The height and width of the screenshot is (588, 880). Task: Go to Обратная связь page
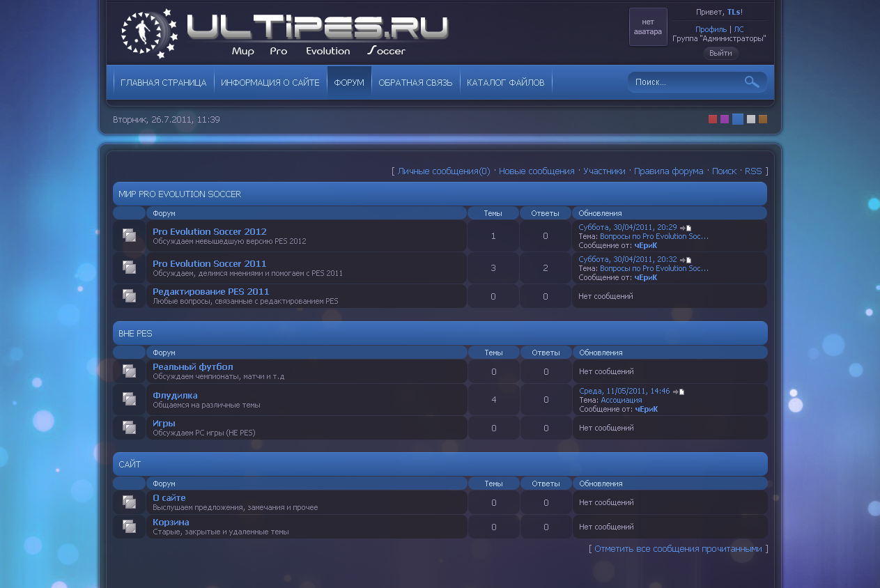[415, 82]
